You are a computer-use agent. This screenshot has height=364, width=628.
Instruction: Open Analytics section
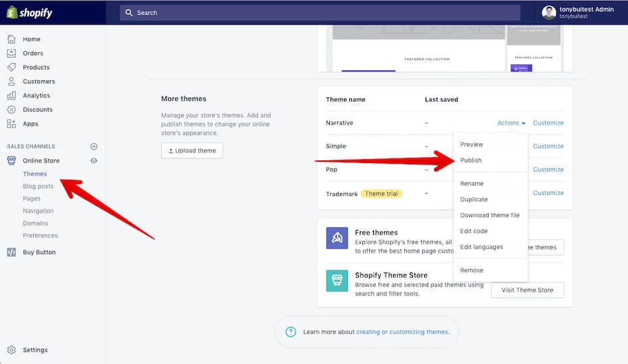pyautogui.click(x=37, y=95)
